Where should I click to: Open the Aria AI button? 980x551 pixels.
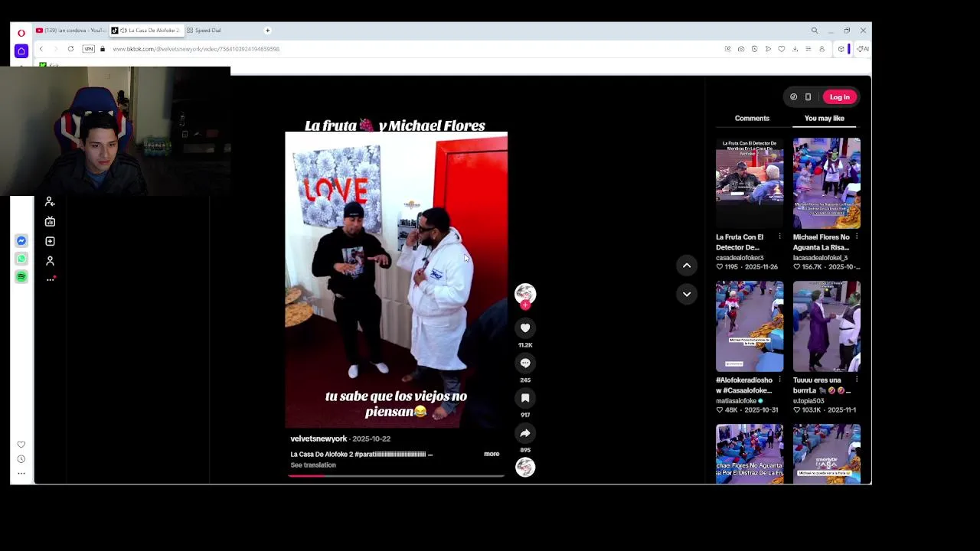coord(862,49)
